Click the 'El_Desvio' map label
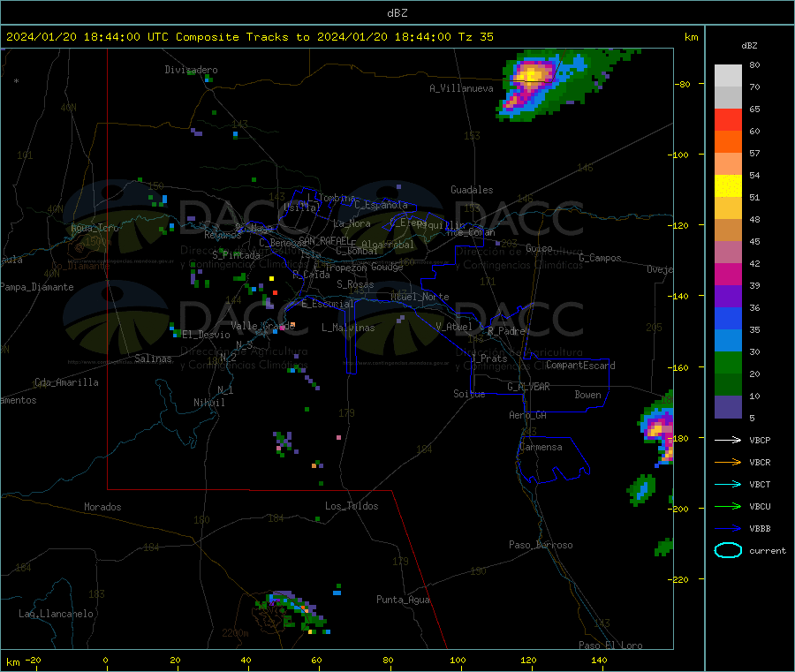The height and width of the screenshot is (672, 795). (206, 335)
